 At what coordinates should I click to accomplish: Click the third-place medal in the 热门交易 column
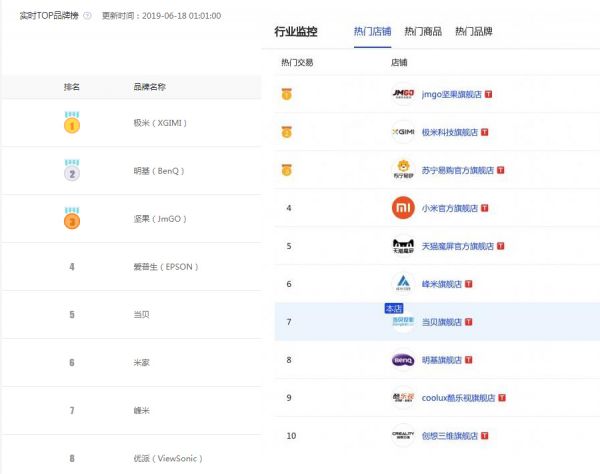[x=287, y=169]
